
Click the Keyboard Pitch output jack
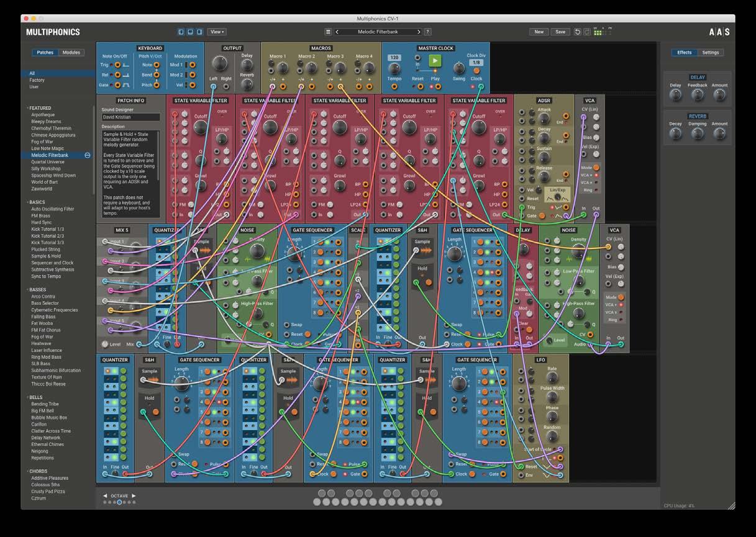(157, 84)
